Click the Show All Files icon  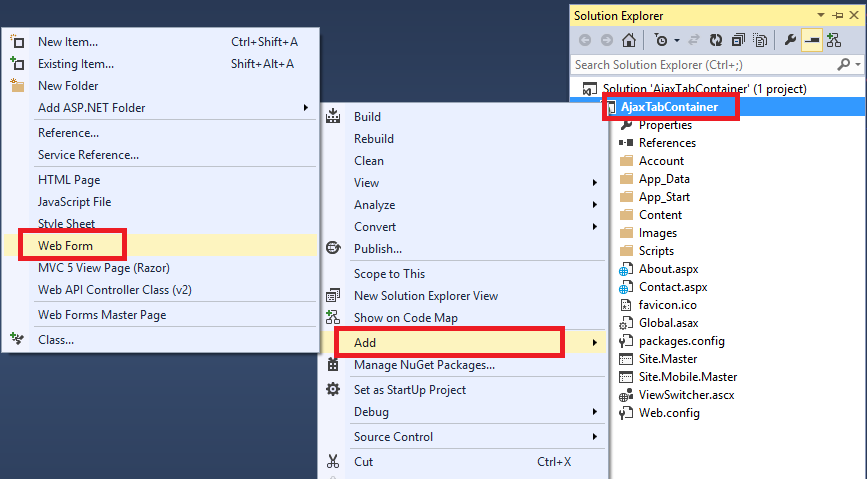761,41
